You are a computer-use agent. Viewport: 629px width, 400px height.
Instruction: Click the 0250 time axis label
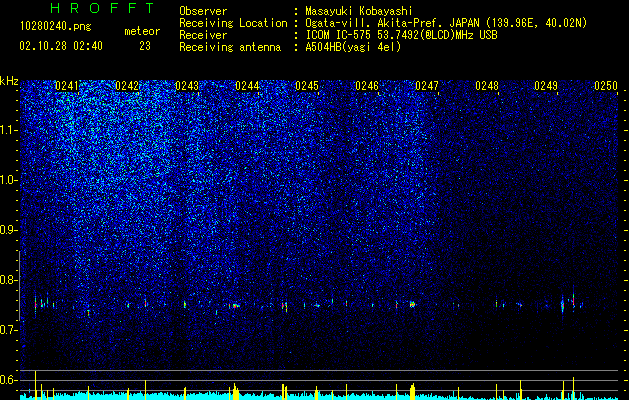pyautogui.click(x=606, y=86)
